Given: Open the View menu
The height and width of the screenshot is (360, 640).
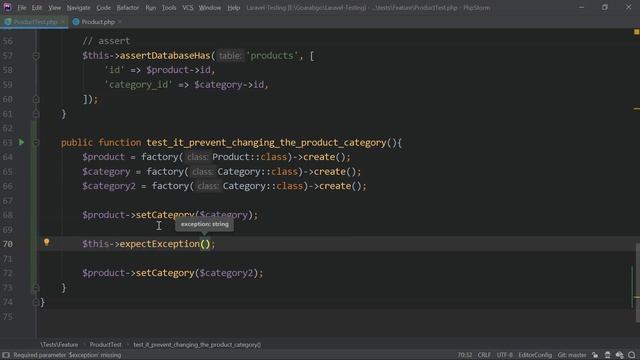Looking at the screenshot, I should click(54, 7).
